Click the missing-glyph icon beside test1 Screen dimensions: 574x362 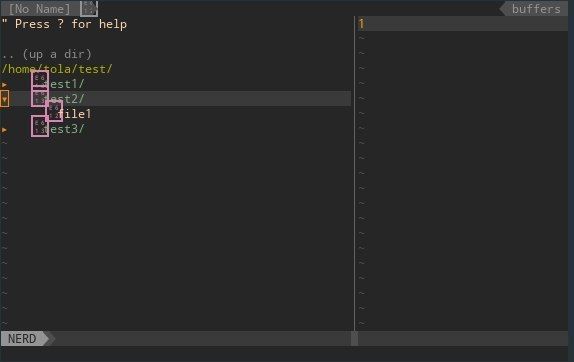coord(40,81)
